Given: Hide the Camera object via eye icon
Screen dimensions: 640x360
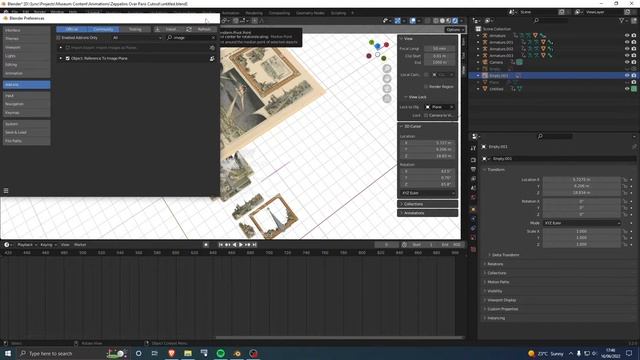Looking at the screenshot, I should tap(627, 62).
